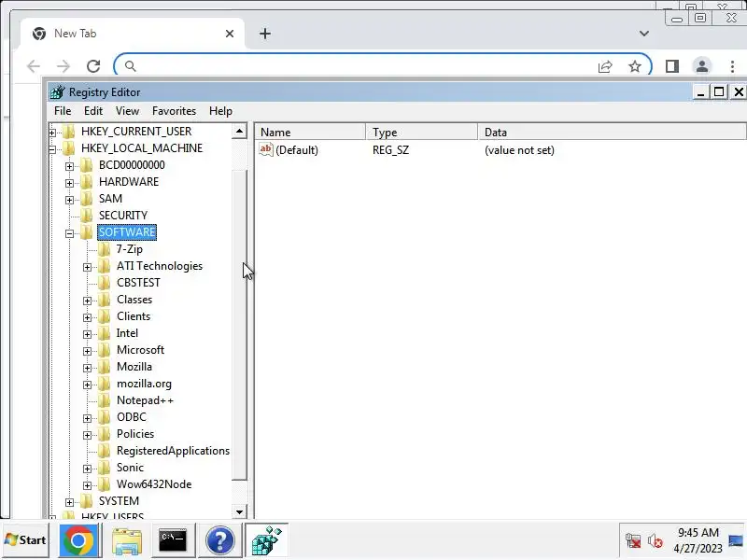Select the Sonic key
Viewport: 747px width, 560px height.
coord(130,468)
